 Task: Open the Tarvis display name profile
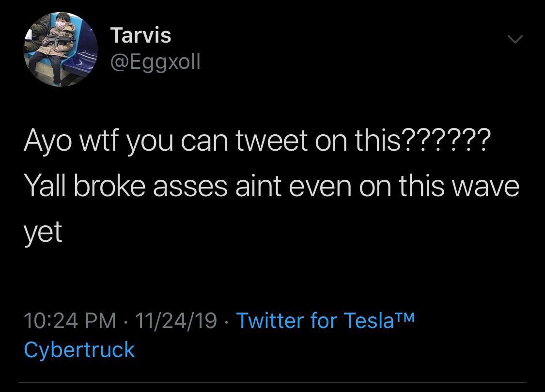pos(140,35)
